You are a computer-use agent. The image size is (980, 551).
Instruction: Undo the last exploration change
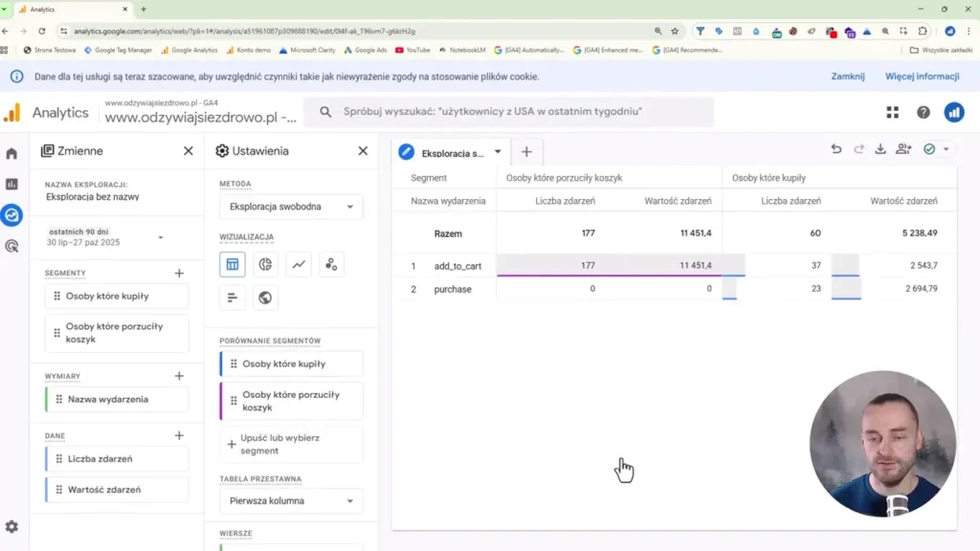tap(836, 149)
